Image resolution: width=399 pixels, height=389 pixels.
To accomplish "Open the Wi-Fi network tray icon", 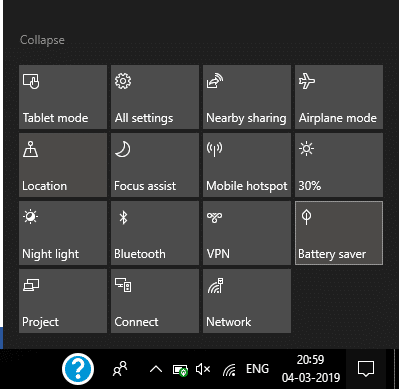I will click(x=229, y=370).
